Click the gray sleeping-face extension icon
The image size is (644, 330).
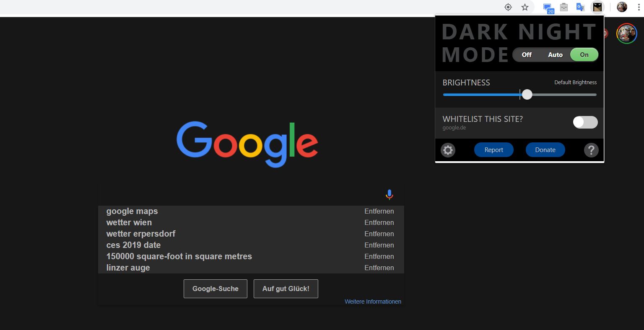pos(564,7)
